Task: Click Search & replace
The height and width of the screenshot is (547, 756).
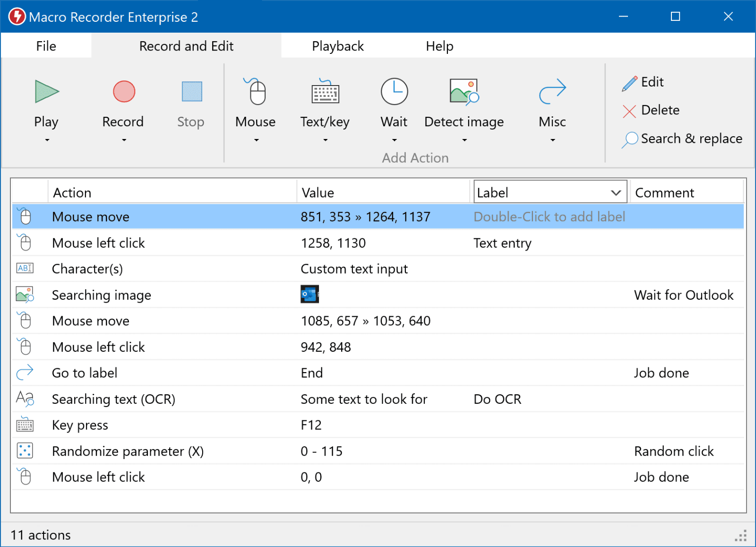Action: tap(692, 139)
